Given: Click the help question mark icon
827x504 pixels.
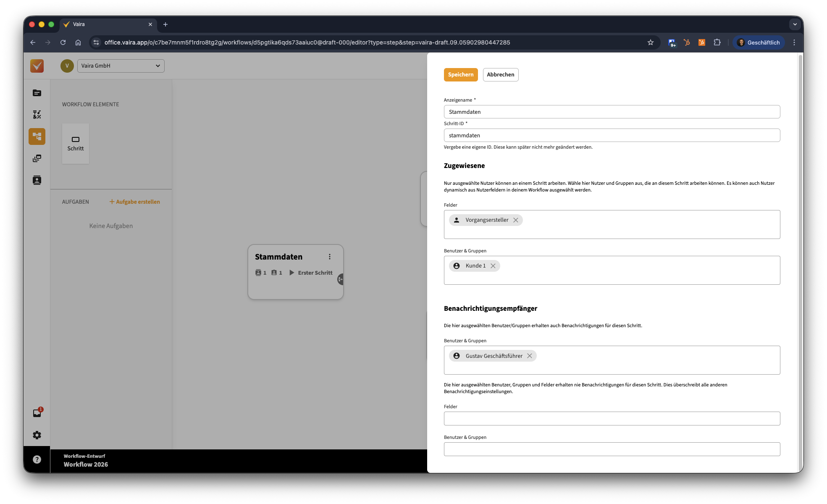Looking at the screenshot, I should pyautogui.click(x=37, y=459).
